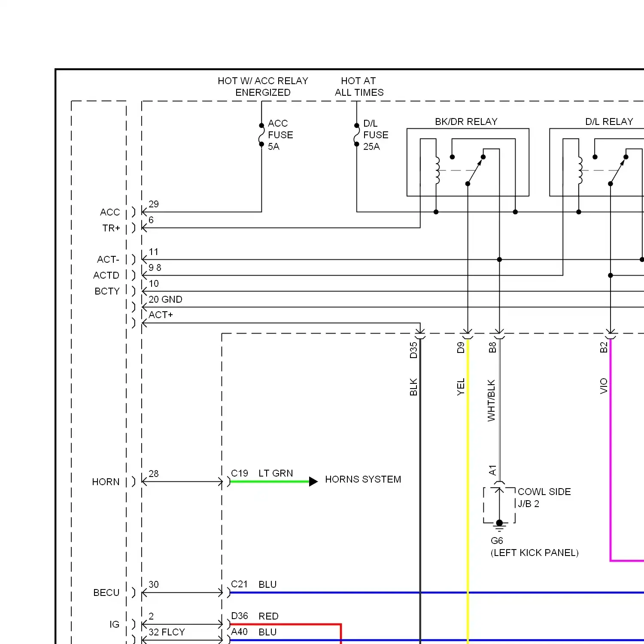The width and height of the screenshot is (644, 644).
Task: Click the B8 connector label
Action: click(x=492, y=347)
